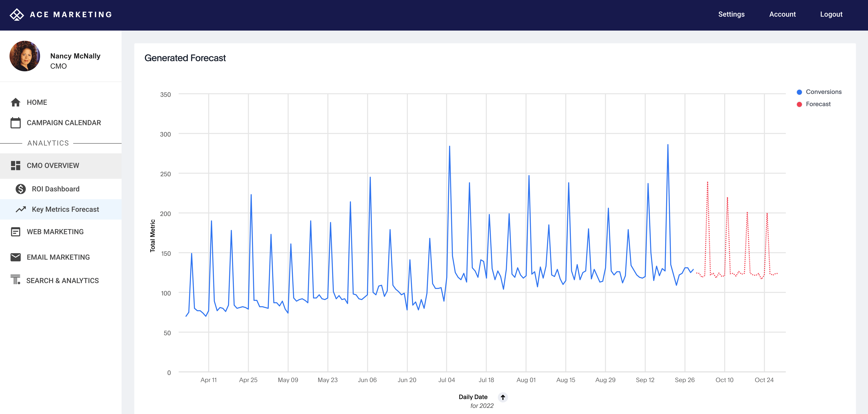Click Nancy McNally's profile photo
The width and height of the screenshot is (868, 414).
25,56
